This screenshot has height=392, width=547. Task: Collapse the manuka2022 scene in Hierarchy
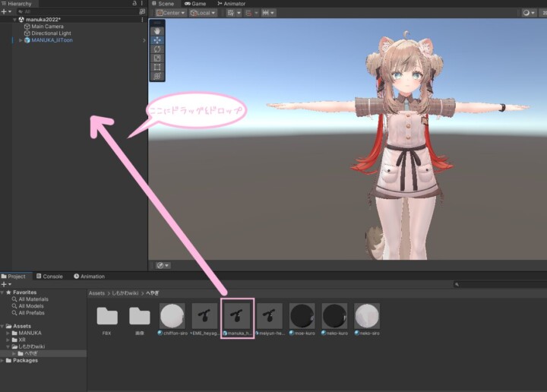[x=14, y=20]
